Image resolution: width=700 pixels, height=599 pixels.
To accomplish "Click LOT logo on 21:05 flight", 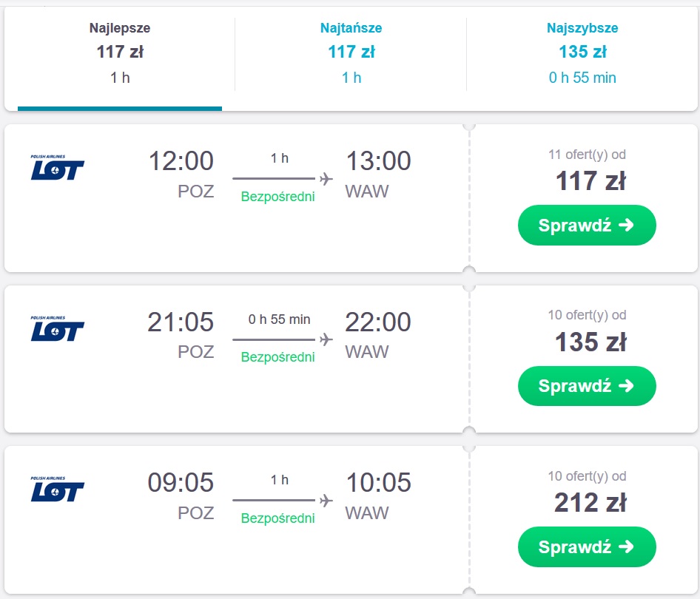I will coord(58,330).
